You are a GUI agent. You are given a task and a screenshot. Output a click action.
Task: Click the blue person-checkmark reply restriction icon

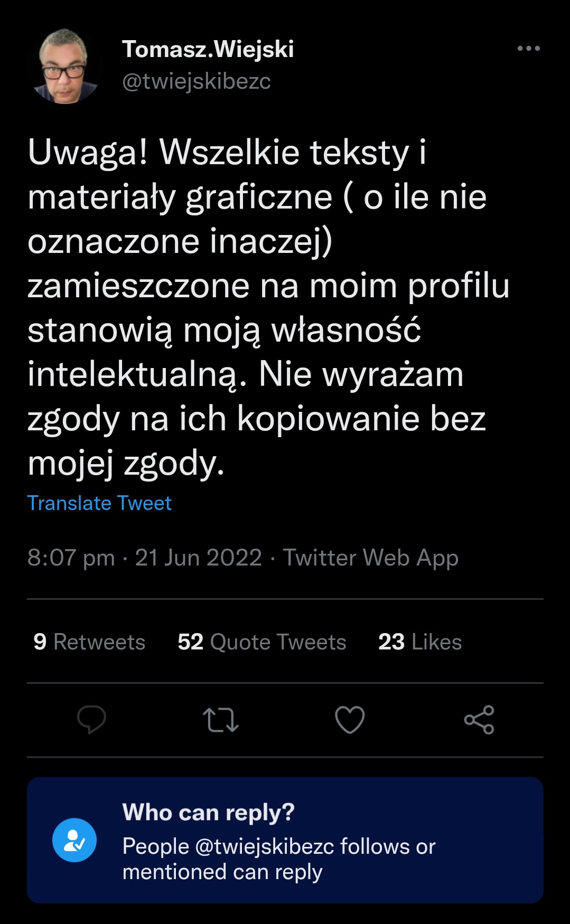pyautogui.click(x=74, y=840)
